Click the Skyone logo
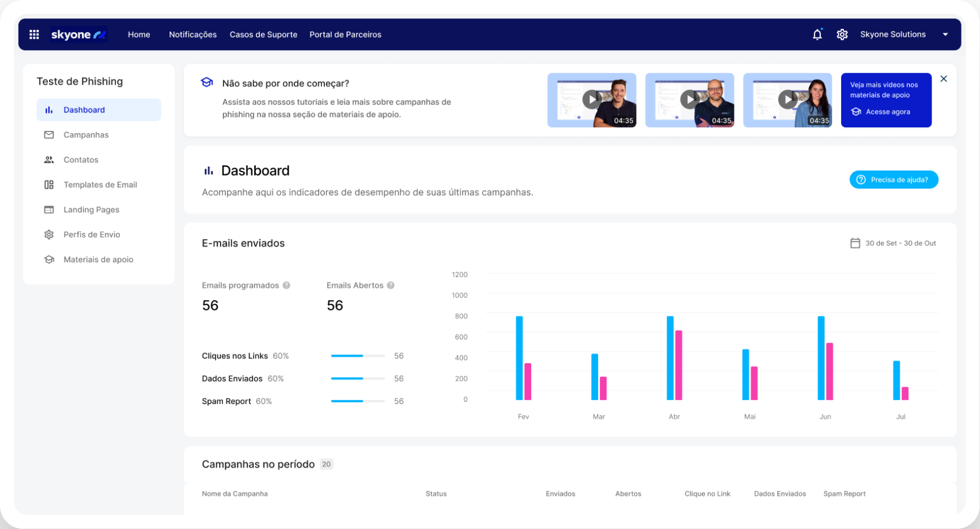Viewport: 980px width, 529px height. pos(78,35)
